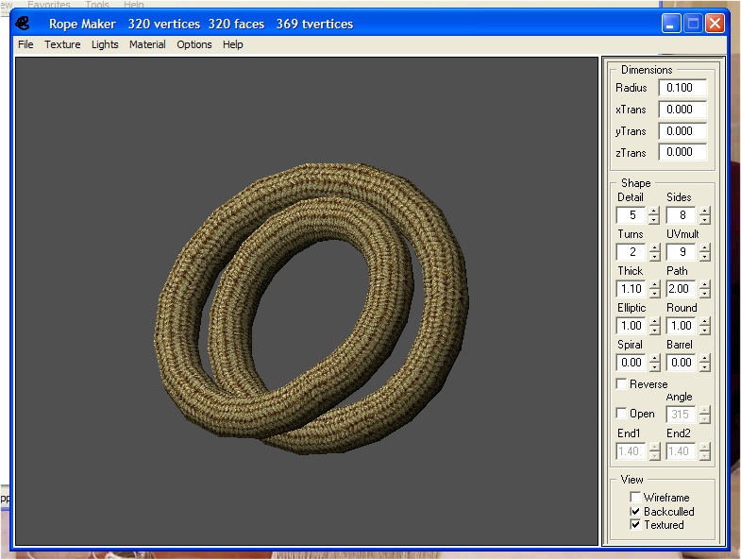Disable the Backculled checkbox

635,511
